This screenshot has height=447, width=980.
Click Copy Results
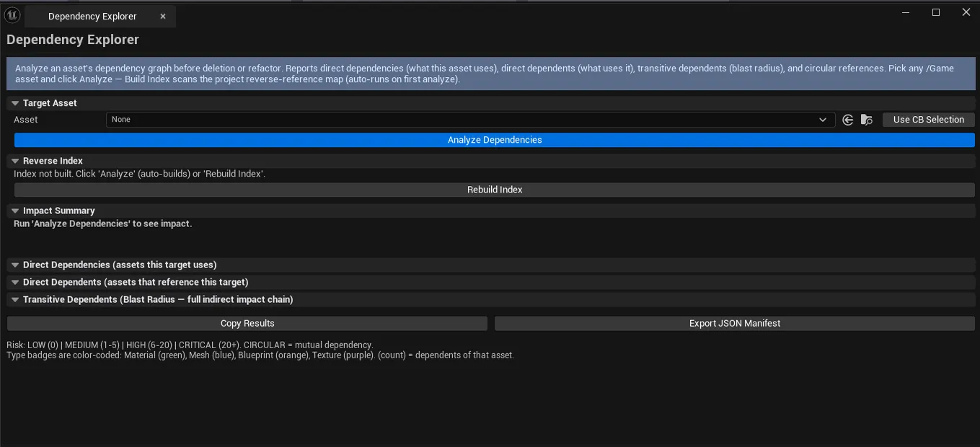247,323
